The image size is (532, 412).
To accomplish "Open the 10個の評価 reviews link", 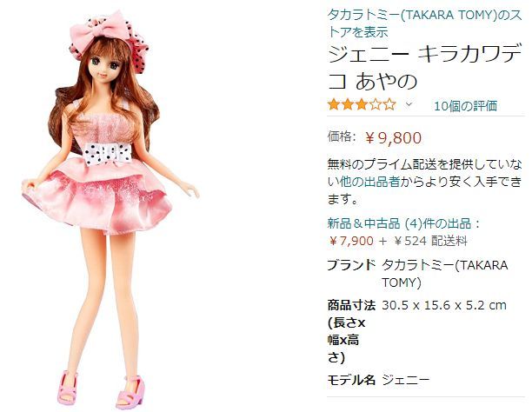I will click(466, 106).
